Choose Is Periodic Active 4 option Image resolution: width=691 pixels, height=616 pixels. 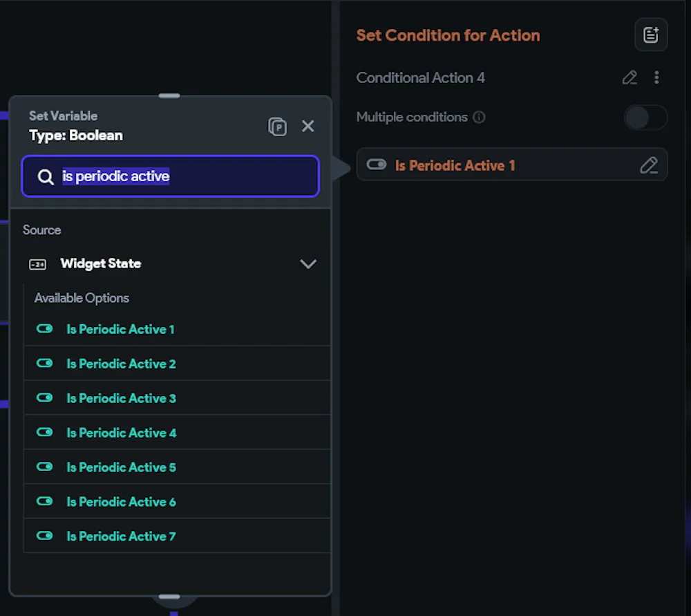pos(177,433)
